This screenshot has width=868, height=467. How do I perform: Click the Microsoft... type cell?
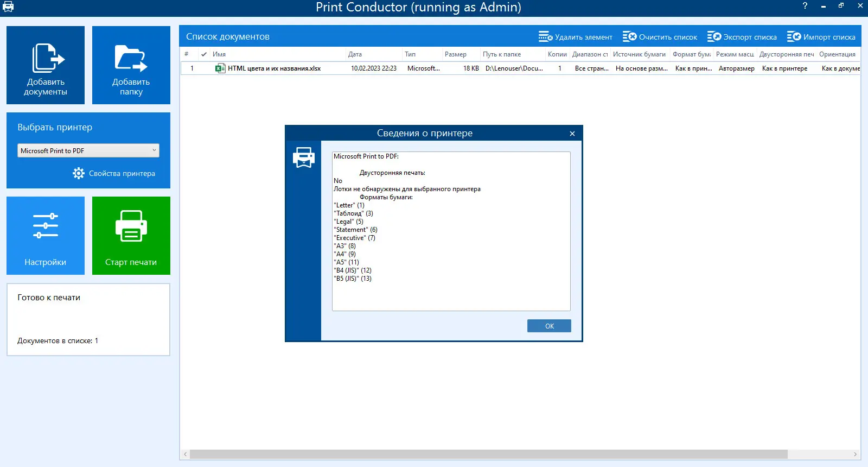pyautogui.click(x=424, y=68)
